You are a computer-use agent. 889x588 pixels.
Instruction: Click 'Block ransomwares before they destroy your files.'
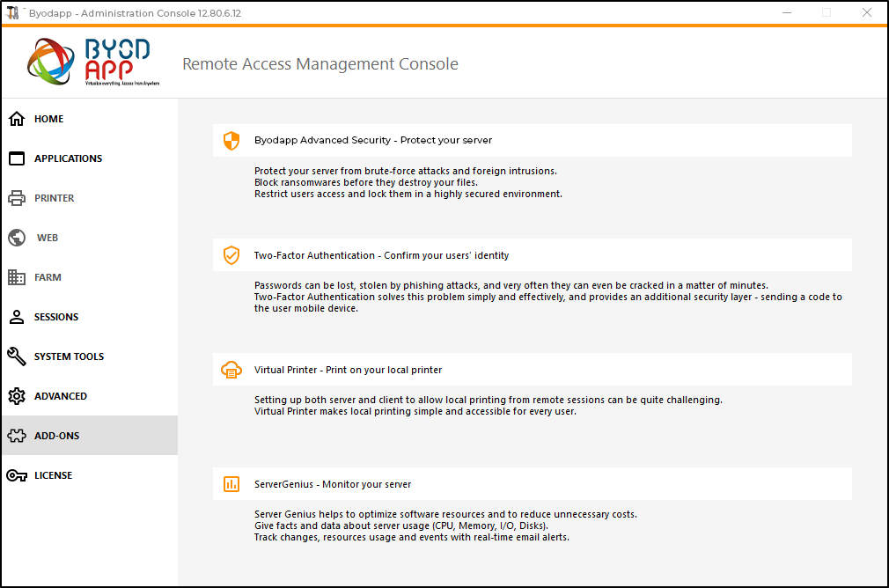click(365, 182)
